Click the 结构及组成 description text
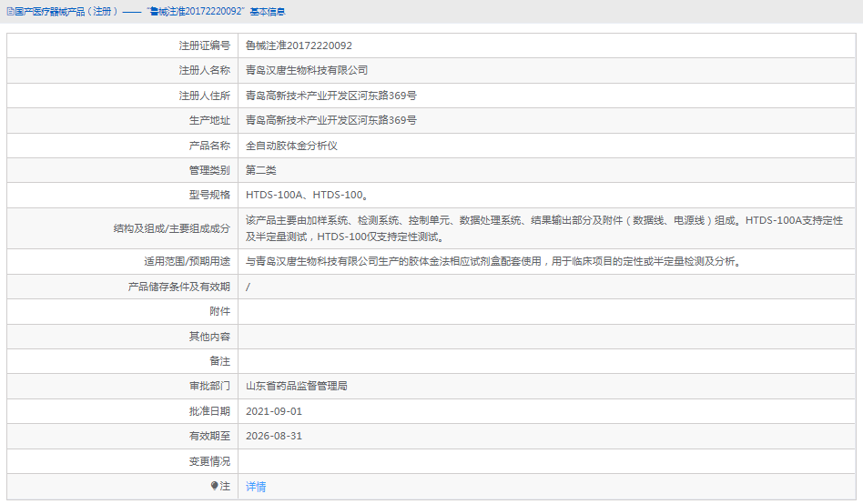863x504 pixels. [543, 228]
